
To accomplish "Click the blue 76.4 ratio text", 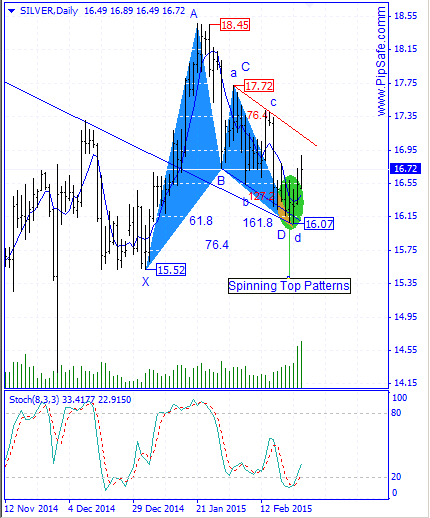I will coord(217,245).
